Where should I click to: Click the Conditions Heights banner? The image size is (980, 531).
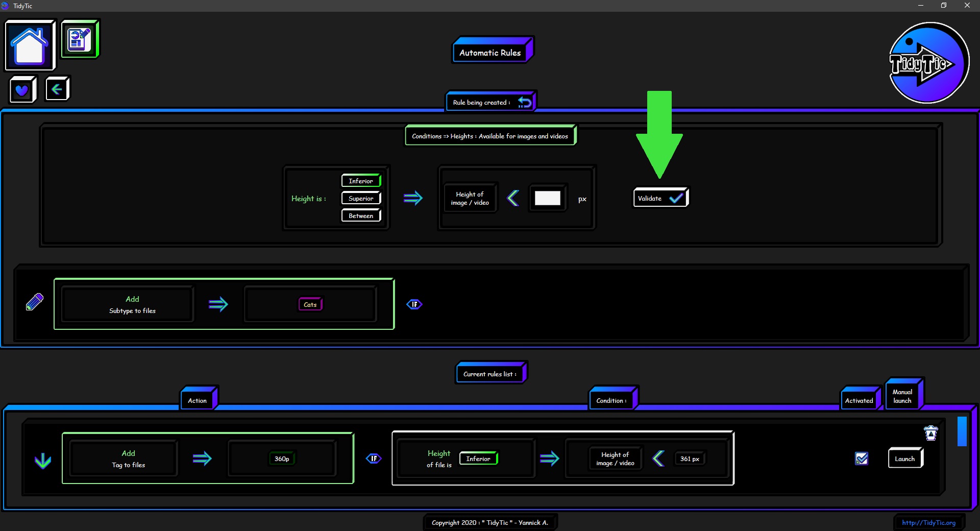tap(491, 135)
